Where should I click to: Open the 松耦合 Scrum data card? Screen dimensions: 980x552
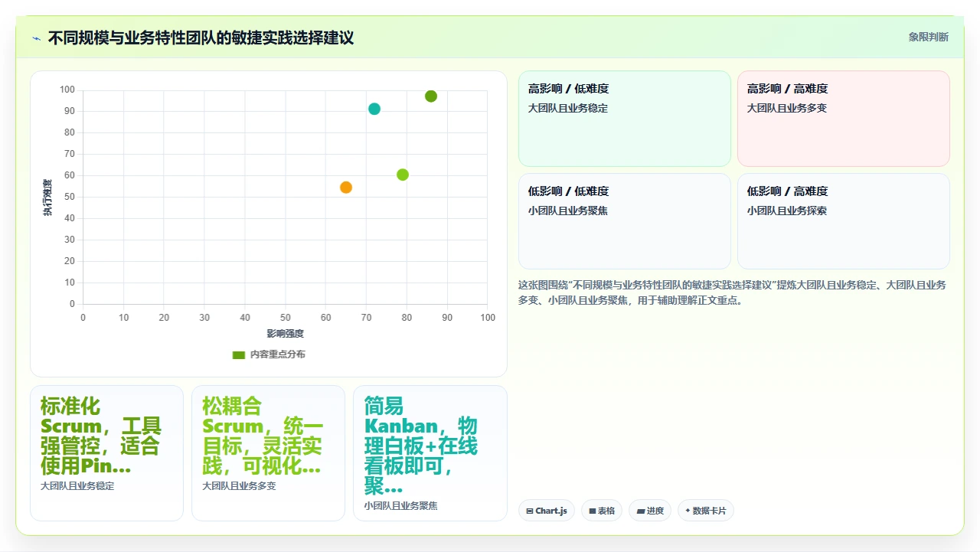268,453
